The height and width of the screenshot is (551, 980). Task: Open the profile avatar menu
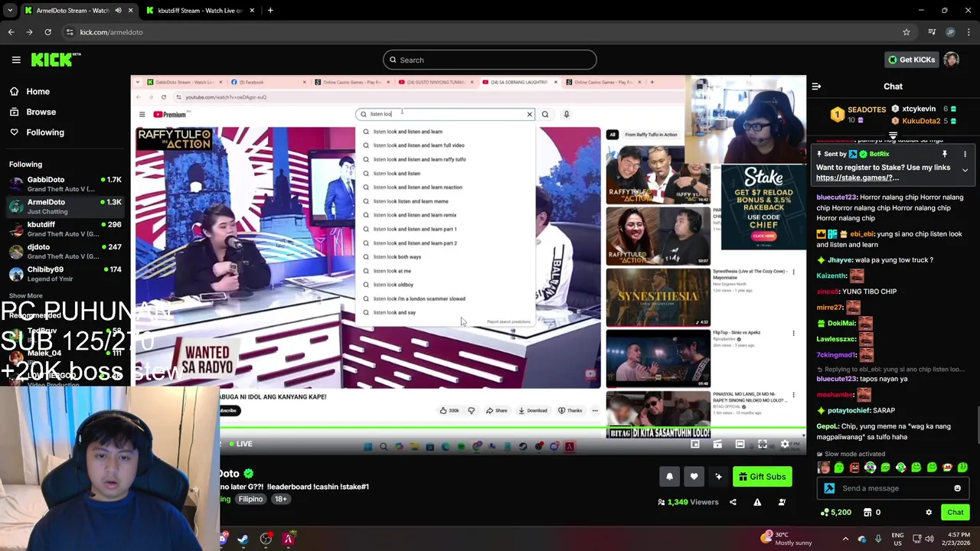coord(951,60)
